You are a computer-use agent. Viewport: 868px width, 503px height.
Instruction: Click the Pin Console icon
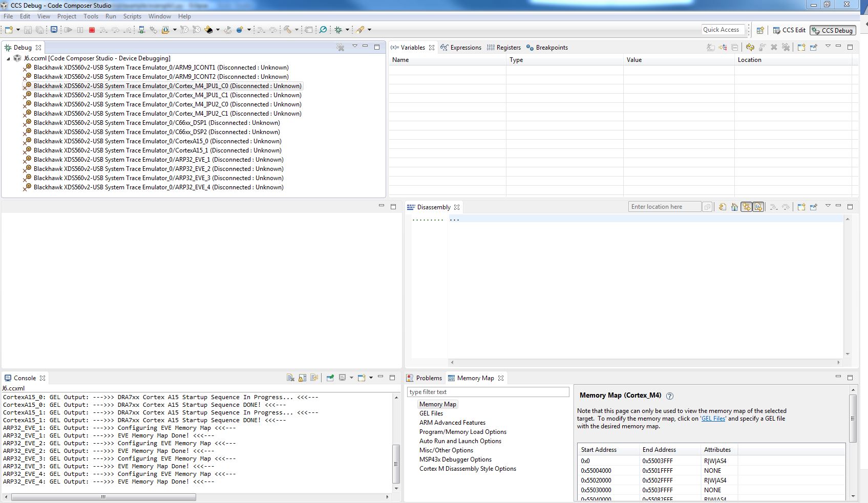click(330, 378)
